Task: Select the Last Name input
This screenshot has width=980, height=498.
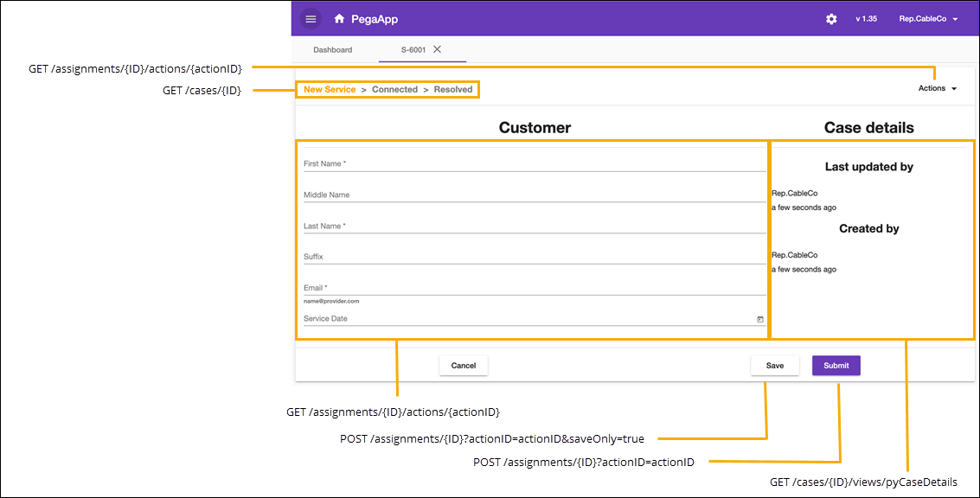Action: pyautogui.click(x=534, y=226)
